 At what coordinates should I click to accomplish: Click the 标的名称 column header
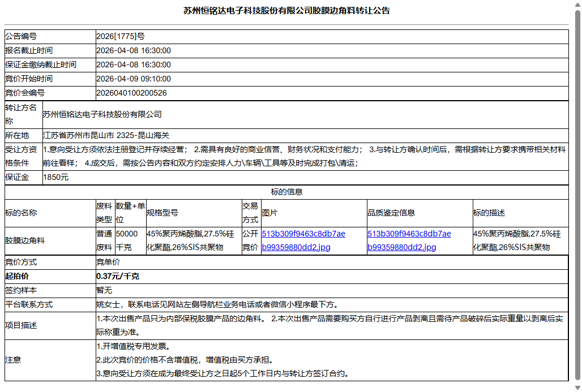click(50, 213)
